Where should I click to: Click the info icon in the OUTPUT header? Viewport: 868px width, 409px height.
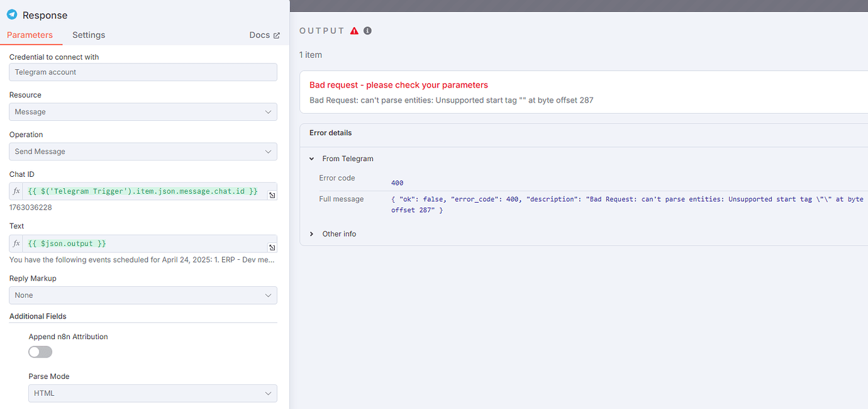tap(367, 30)
